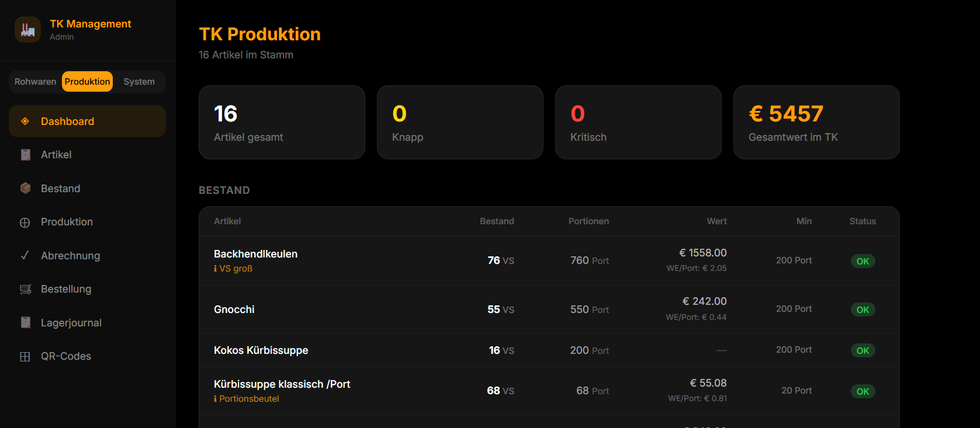Select the Produktion segment in the top switcher

pyautogui.click(x=87, y=81)
